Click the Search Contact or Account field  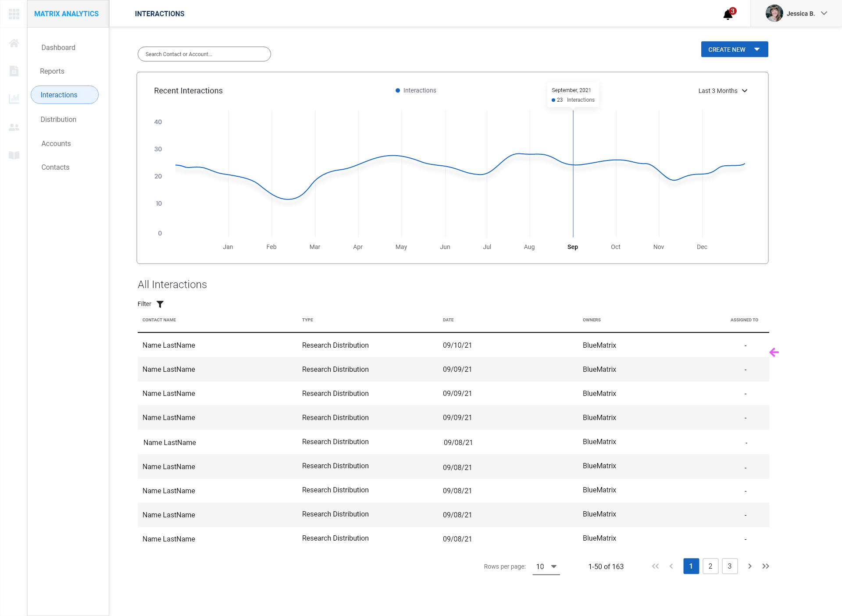(x=204, y=54)
